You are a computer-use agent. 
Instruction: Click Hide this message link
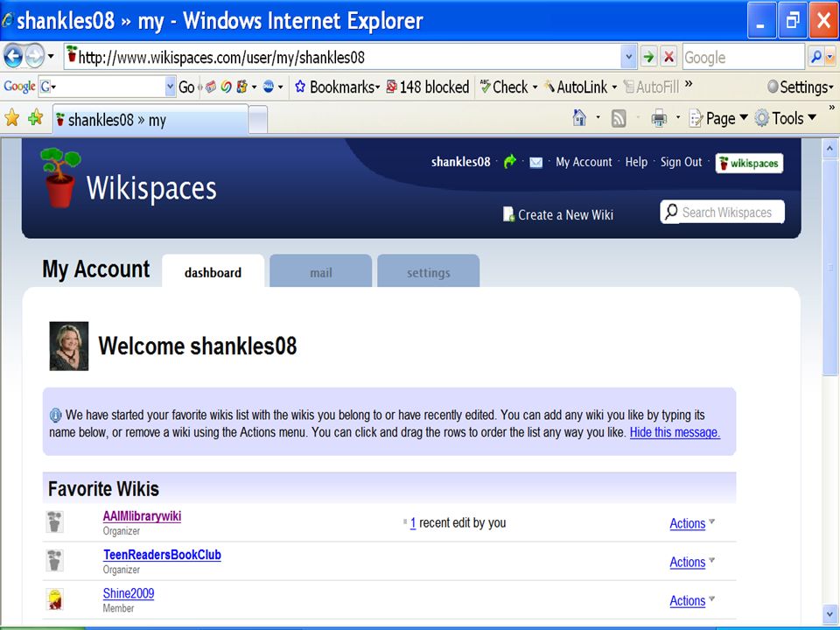(x=675, y=432)
